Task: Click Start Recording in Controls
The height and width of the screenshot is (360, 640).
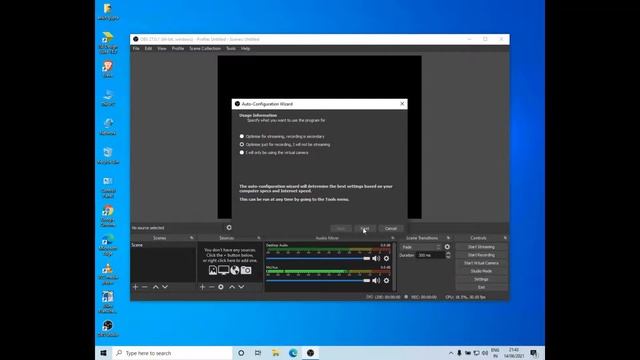Action: coord(481,255)
